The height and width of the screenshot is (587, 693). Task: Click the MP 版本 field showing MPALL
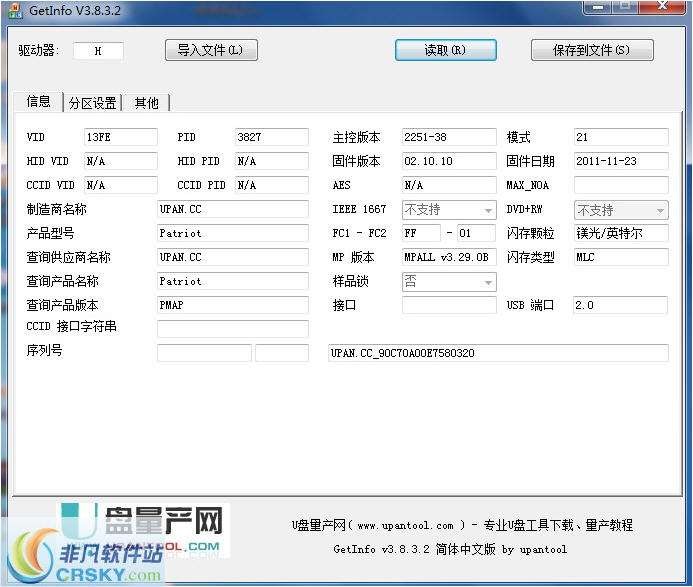click(449, 257)
